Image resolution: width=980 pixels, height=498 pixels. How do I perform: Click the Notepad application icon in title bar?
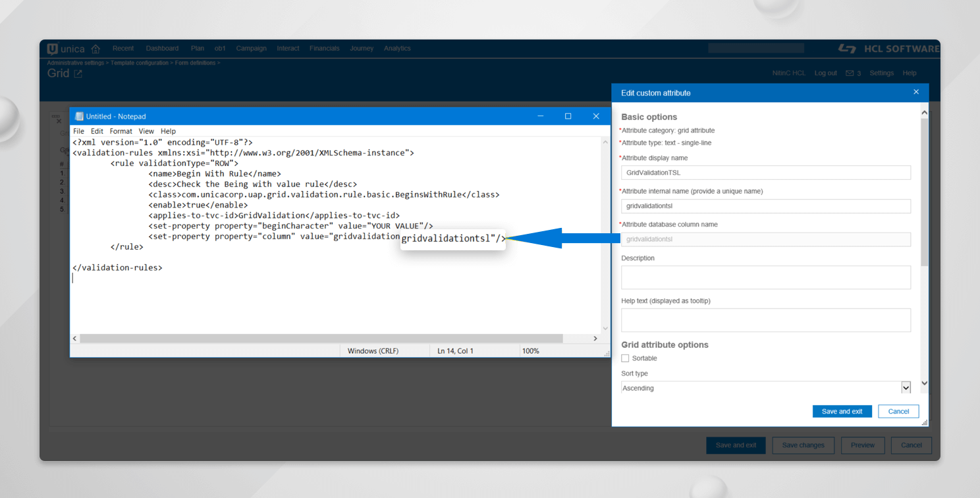(80, 115)
